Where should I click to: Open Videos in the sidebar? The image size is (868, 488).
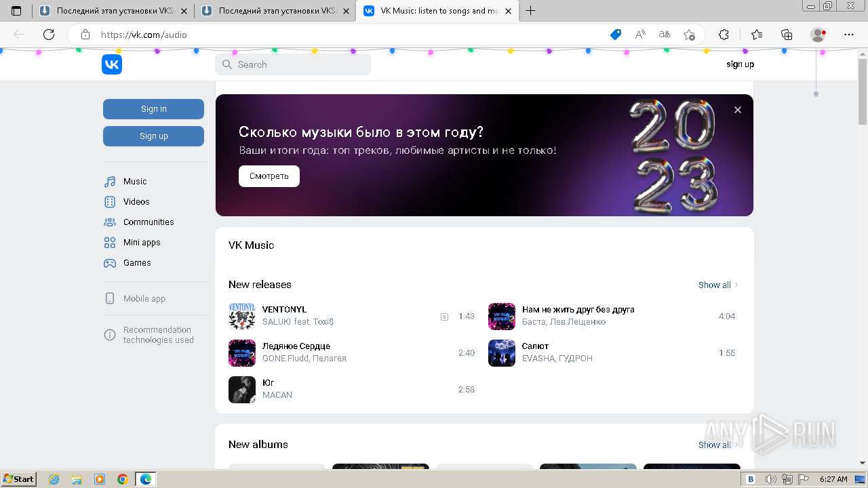(x=136, y=202)
